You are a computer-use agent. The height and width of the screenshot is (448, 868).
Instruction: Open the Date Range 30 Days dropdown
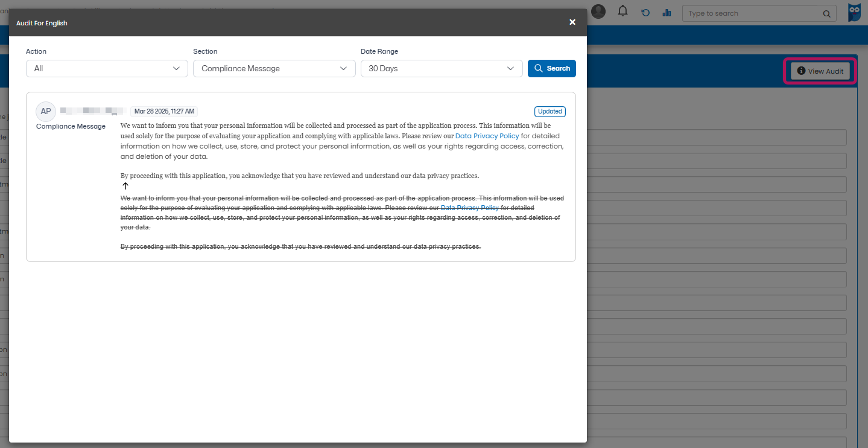coord(441,69)
